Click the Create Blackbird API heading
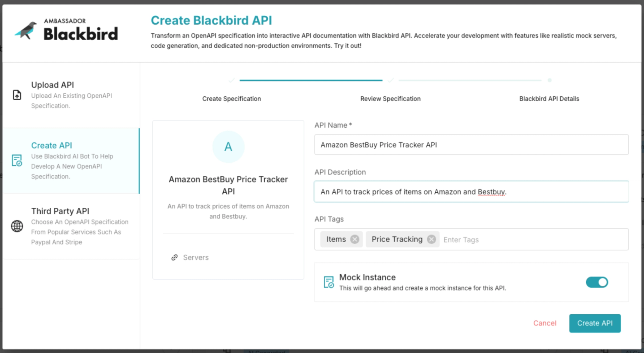 (211, 20)
